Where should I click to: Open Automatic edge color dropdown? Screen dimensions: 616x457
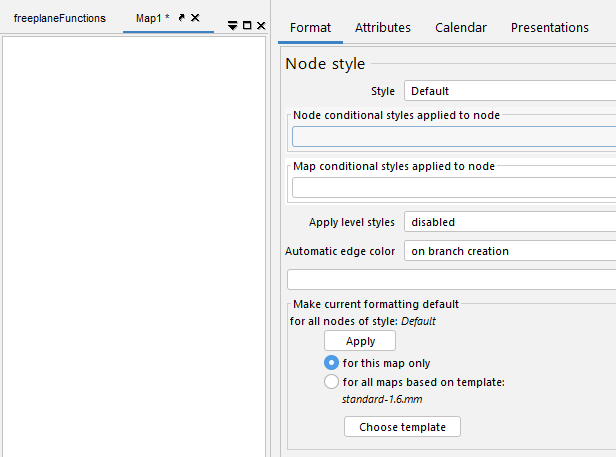click(510, 251)
